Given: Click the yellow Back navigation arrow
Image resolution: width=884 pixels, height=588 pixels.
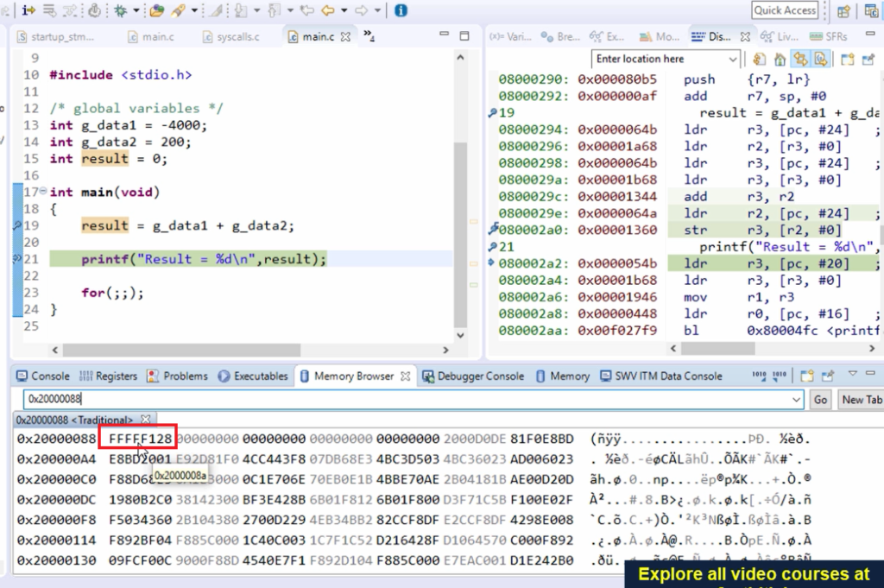Looking at the screenshot, I should 327,10.
